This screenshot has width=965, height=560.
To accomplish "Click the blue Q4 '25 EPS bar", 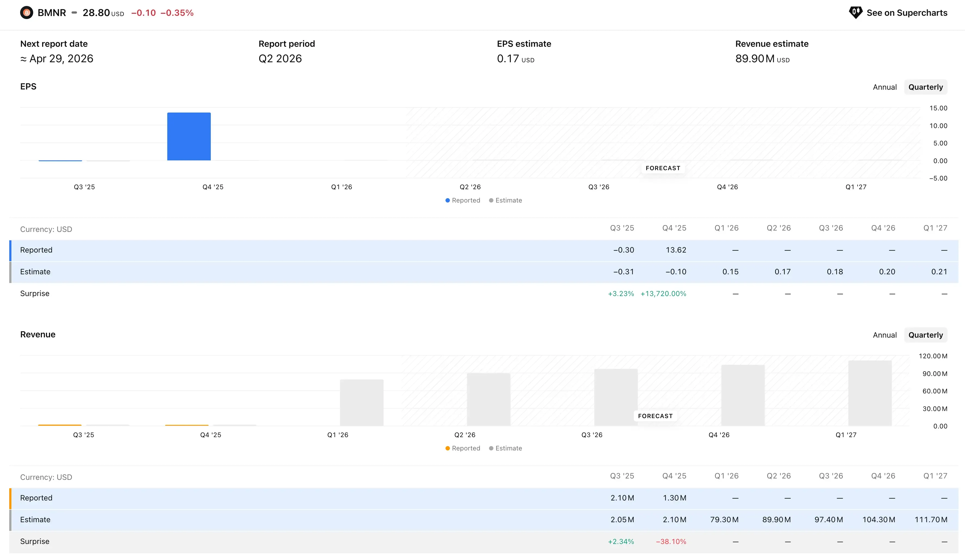I will tap(189, 136).
